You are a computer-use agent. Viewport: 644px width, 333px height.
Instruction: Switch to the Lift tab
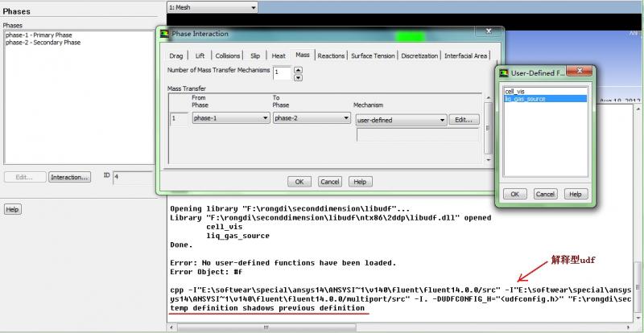pyautogui.click(x=200, y=55)
